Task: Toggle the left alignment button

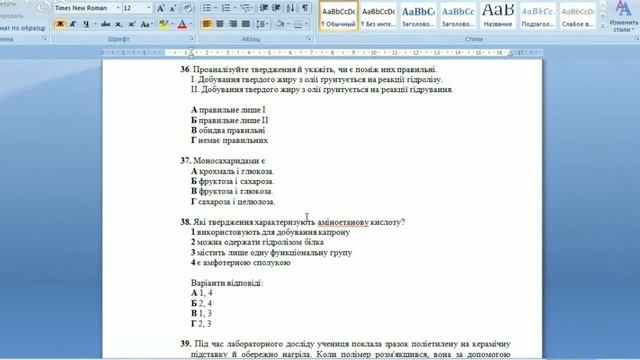Action: 207,24
